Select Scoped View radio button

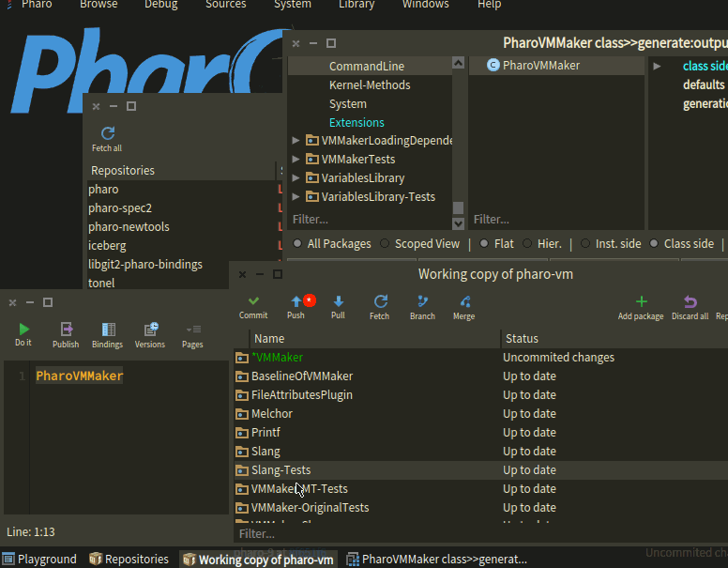point(385,243)
